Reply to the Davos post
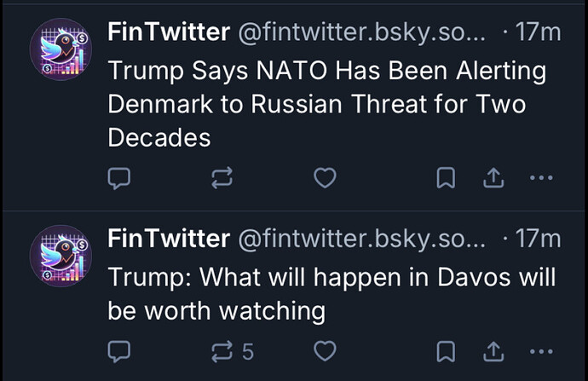Screen dimensions: 588x381 (x=120, y=350)
